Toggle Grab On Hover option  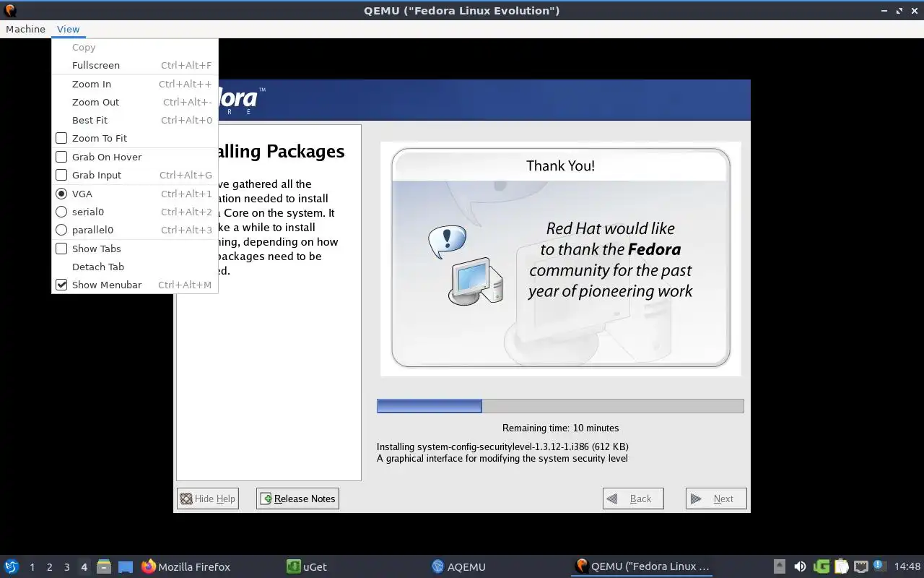pyautogui.click(x=134, y=157)
